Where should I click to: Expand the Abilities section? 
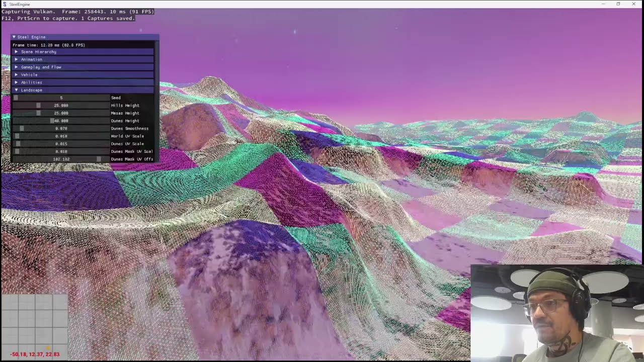(83, 82)
